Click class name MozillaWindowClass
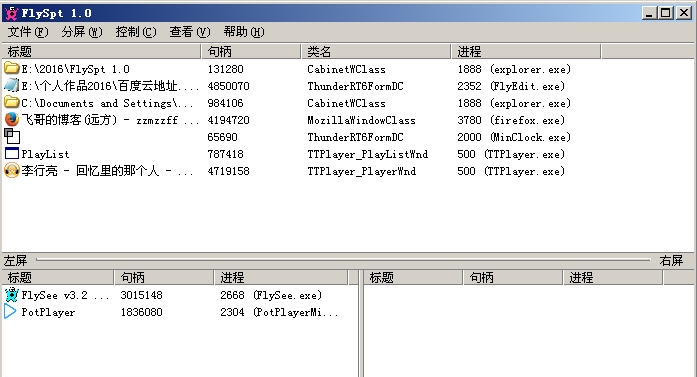 [x=361, y=120]
